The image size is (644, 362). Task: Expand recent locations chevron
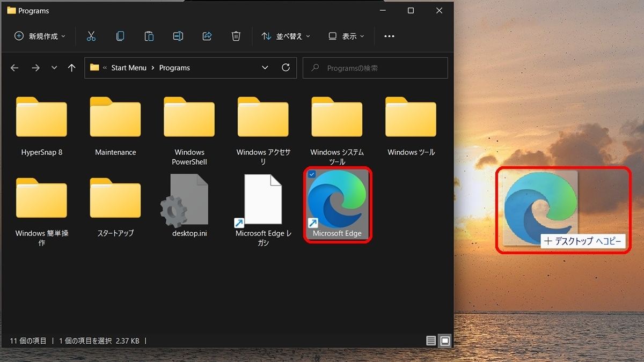point(54,68)
